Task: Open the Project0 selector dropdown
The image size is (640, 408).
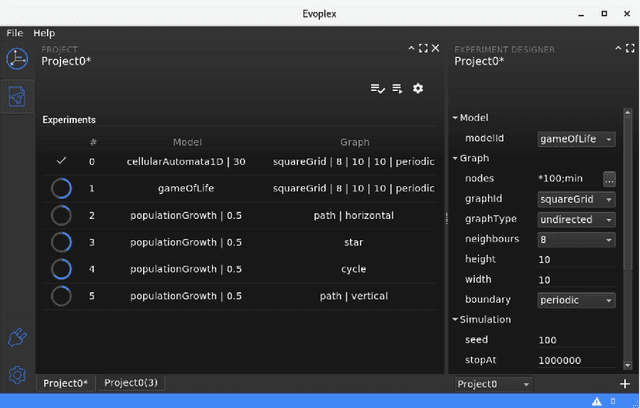Action: click(493, 384)
